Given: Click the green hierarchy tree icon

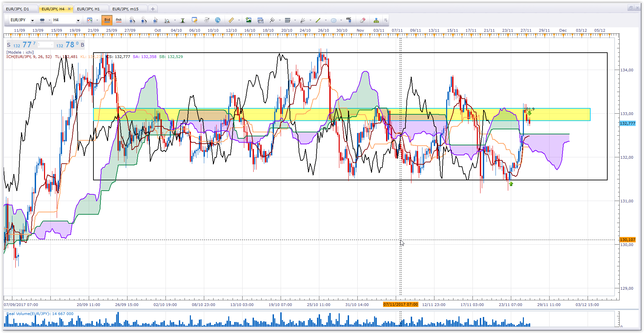Looking at the screenshot, I should (376, 20).
